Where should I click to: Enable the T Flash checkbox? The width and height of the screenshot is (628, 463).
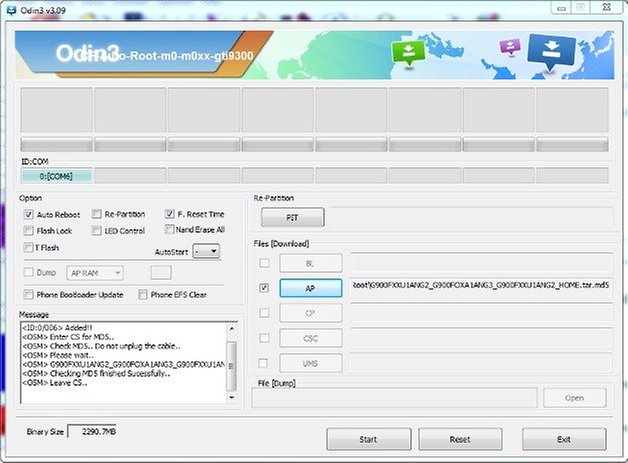click(28, 248)
